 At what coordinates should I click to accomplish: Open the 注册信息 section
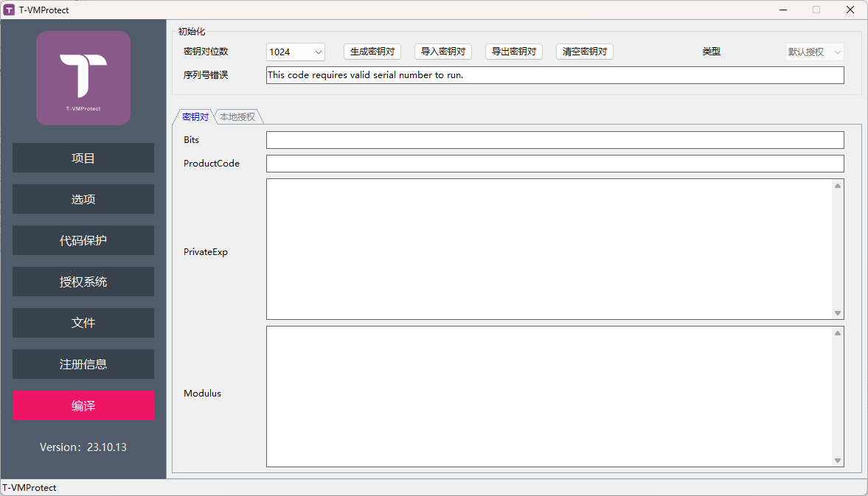(x=83, y=364)
